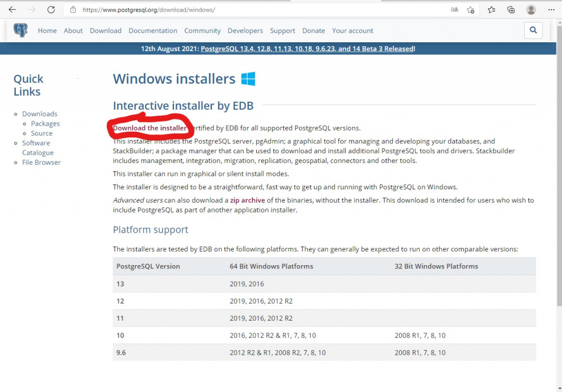Open the favorites list icon
This screenshot has width=562, height=392.
(491, 10)
